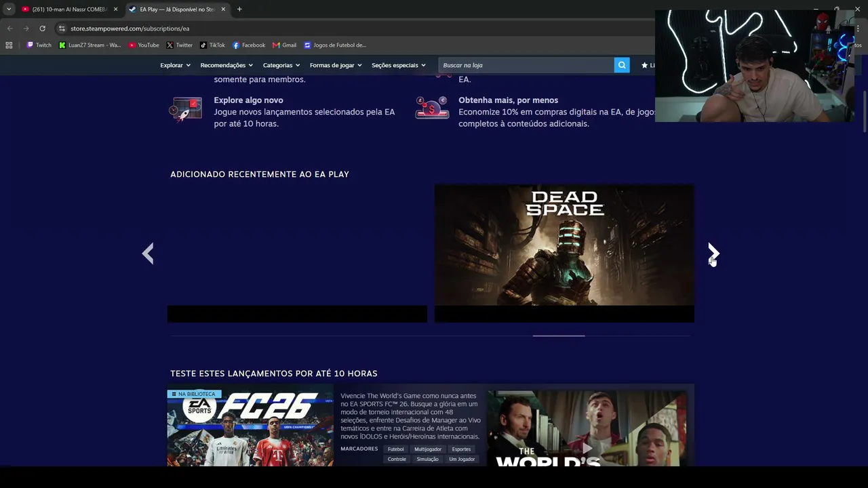View site information for store.steampowered.com

click(x=62, y=28)
